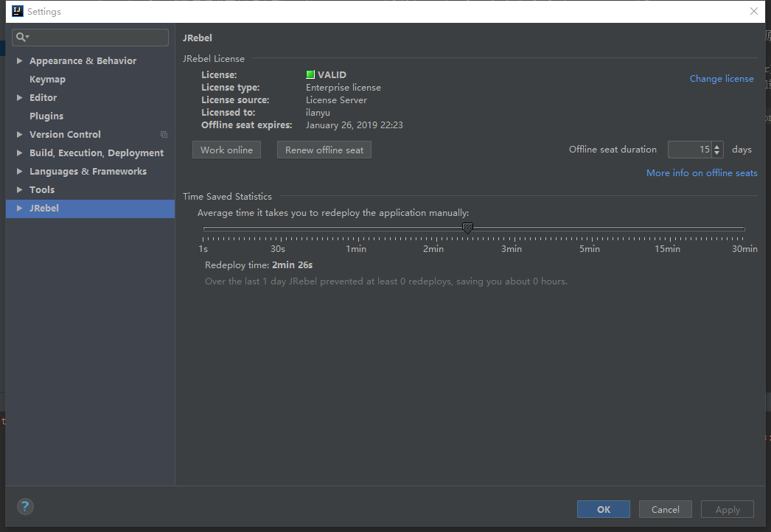Click the 'Time Saved Statistics' heading

227,197
